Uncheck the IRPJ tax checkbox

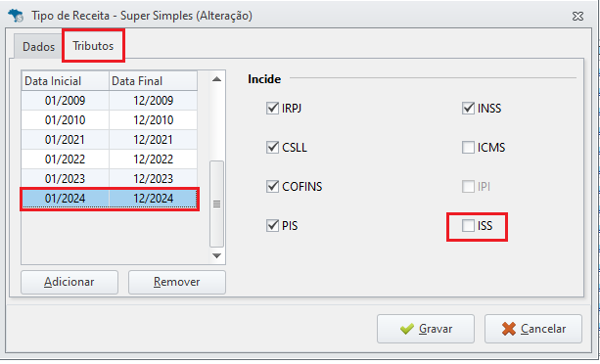click(272, 109)
